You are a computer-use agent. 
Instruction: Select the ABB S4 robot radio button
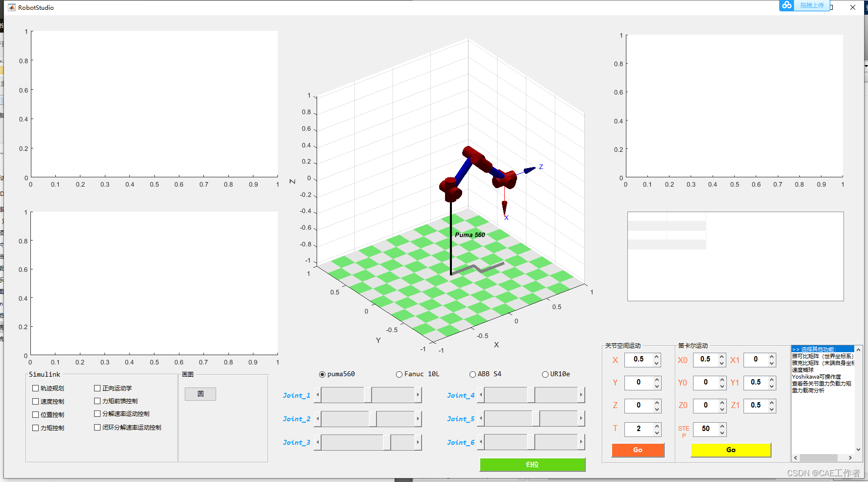point(472,374)
